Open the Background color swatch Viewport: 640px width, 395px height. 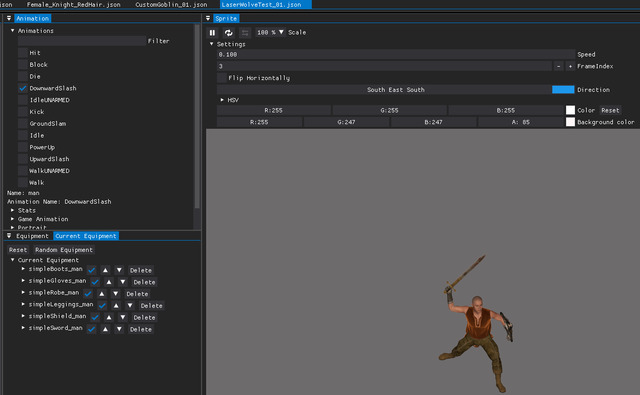pyautogui.click(x=570, y=122)
